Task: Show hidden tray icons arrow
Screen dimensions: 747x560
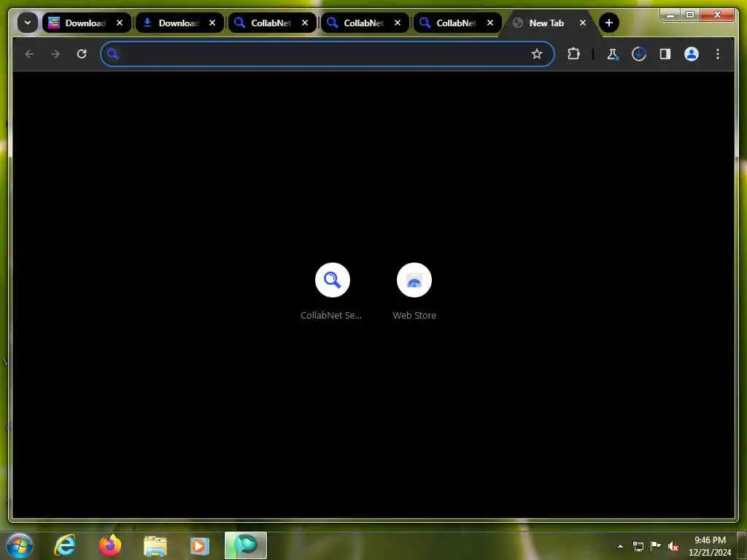Action: click(620, 546)
